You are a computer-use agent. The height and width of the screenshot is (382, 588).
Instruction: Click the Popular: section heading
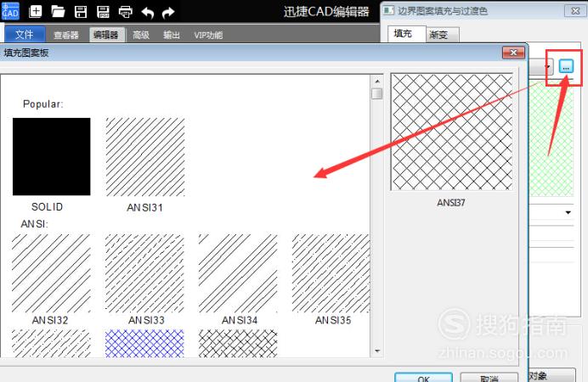click(x=43, y=104)
